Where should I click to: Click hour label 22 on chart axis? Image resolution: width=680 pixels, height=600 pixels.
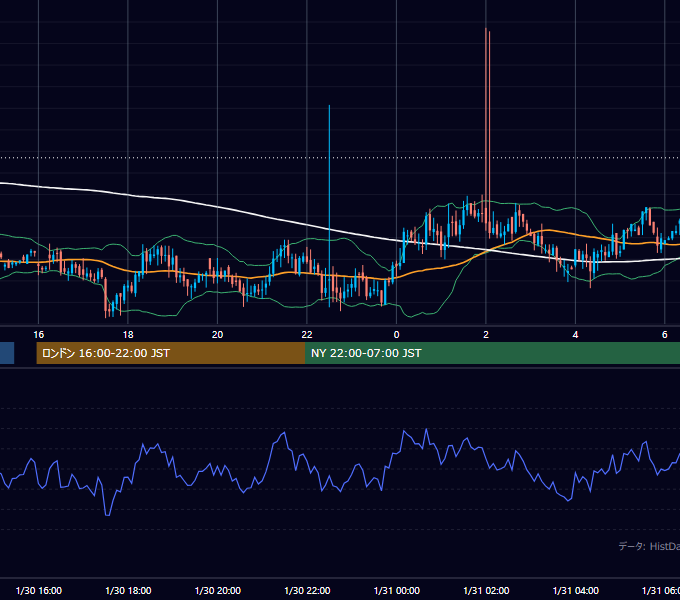[x=307, y=335]
